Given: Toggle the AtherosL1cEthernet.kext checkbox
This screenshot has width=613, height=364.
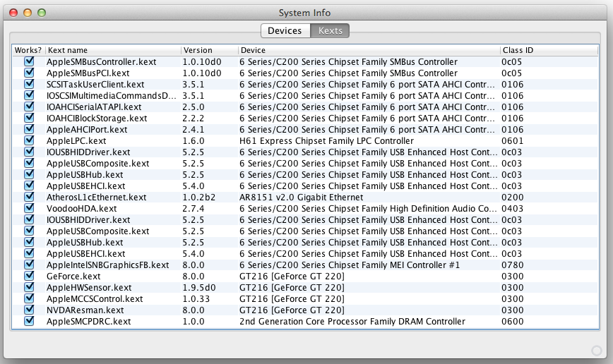Looking at the screenshot, I should pyautogui.click(x=29, y=197).
